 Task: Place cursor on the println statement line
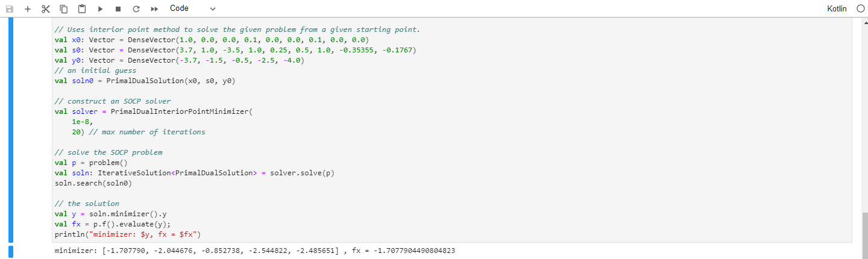(127, 234)
